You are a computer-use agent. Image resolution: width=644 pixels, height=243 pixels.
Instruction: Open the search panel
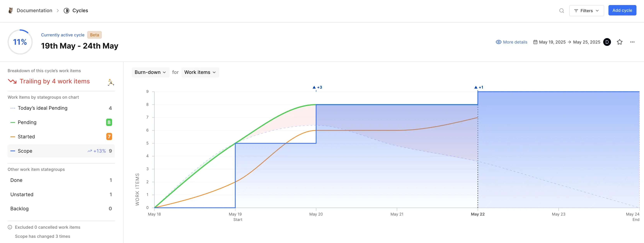[561, 10]
